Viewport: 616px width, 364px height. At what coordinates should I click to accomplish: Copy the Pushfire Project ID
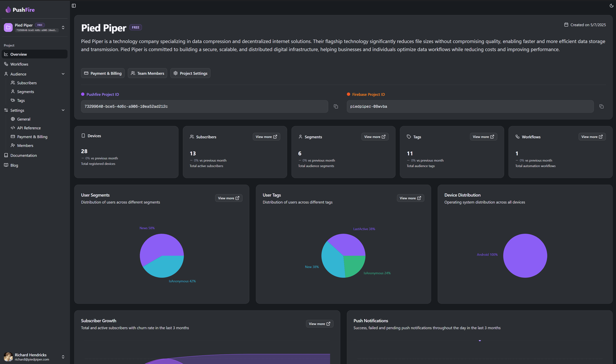336,106
